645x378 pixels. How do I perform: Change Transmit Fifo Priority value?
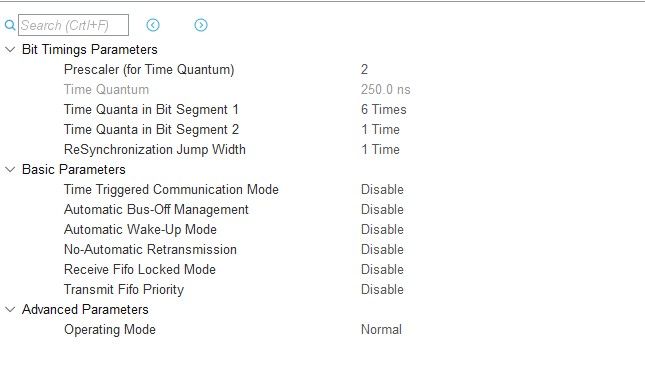[382, 289]
